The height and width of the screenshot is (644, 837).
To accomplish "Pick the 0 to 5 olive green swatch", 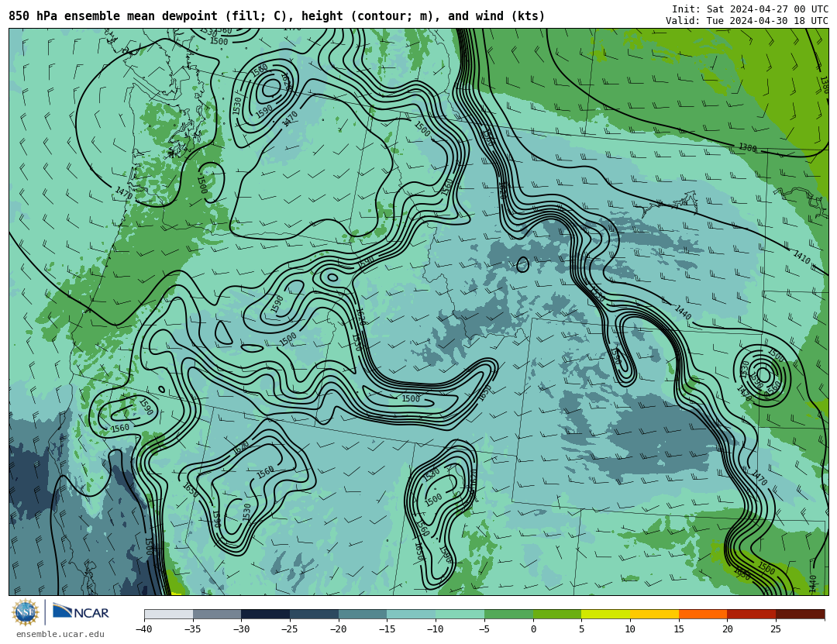I will [557, 614].
